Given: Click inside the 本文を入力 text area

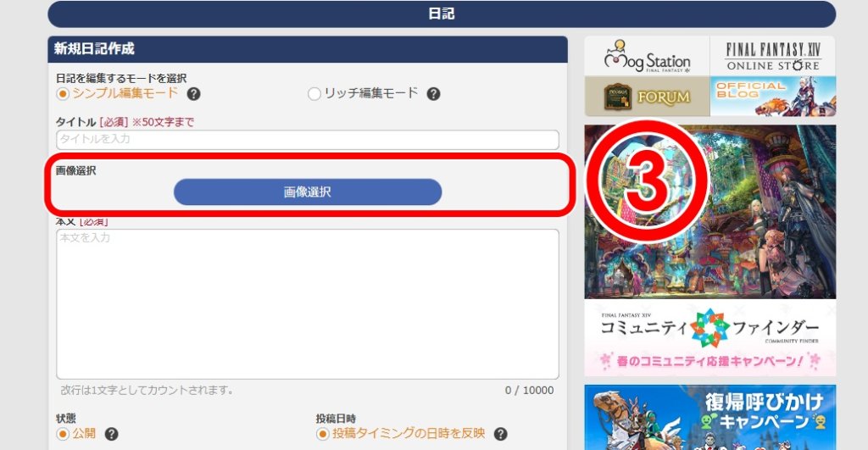Looking at the screenshot, I should click(x=307, y=304).
